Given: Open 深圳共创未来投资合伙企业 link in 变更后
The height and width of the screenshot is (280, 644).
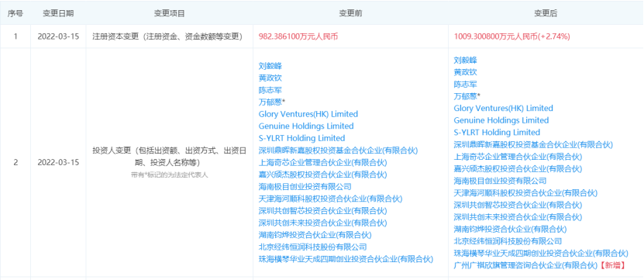Looking at the screenshot, I should click(x=518, y=217).
